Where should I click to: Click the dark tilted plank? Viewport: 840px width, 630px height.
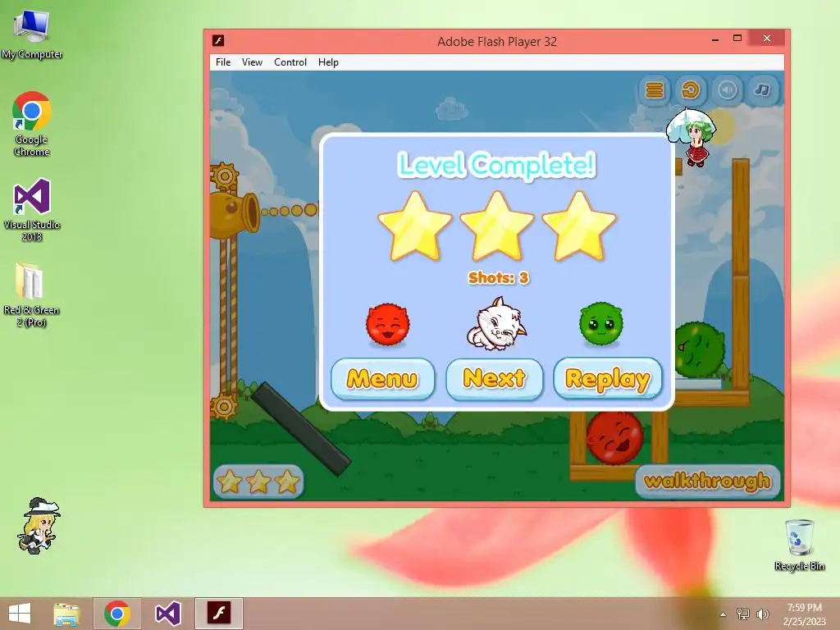pyautogui.click(x=300, y=428)
